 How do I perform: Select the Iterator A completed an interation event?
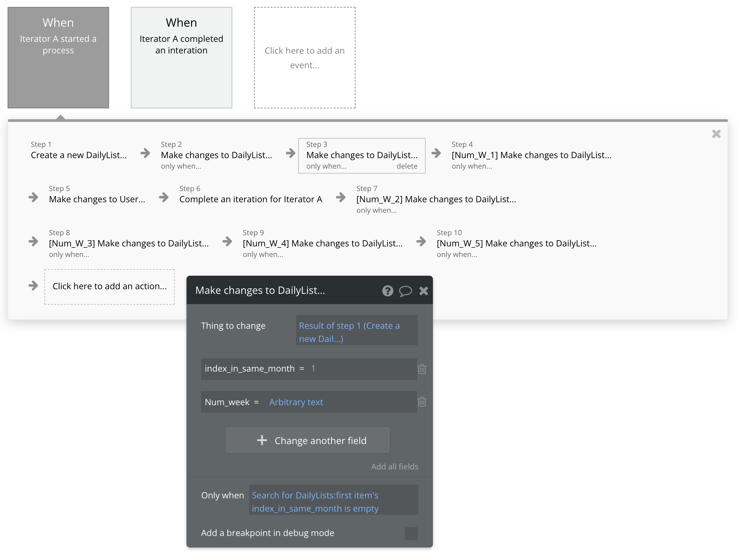coord(181,58)
